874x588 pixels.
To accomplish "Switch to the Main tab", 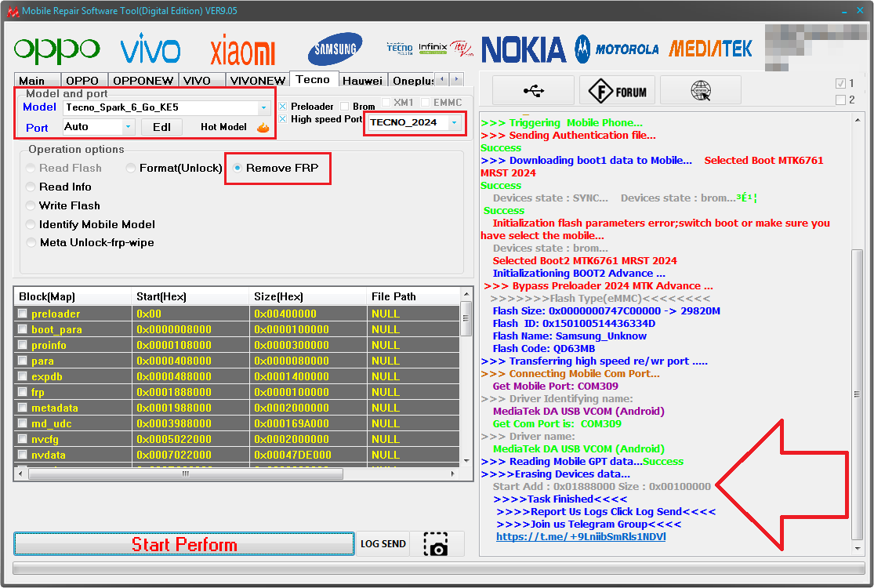I will [36, 80].
